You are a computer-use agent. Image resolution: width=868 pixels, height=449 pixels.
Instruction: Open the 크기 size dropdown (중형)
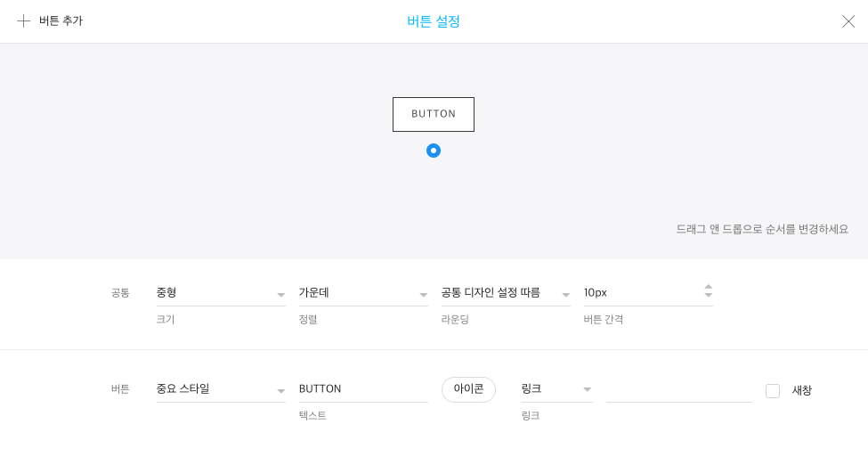221,293
